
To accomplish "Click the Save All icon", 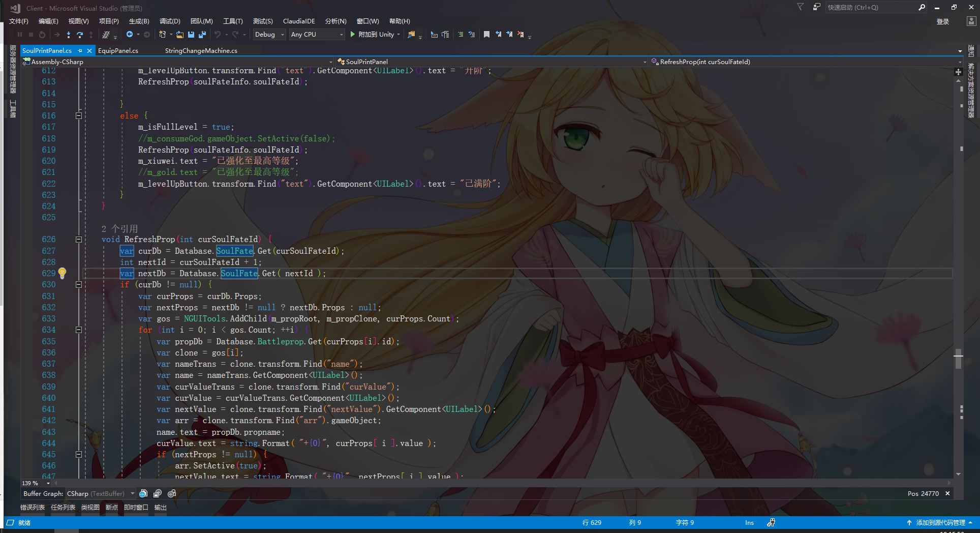I will [202, 34].
